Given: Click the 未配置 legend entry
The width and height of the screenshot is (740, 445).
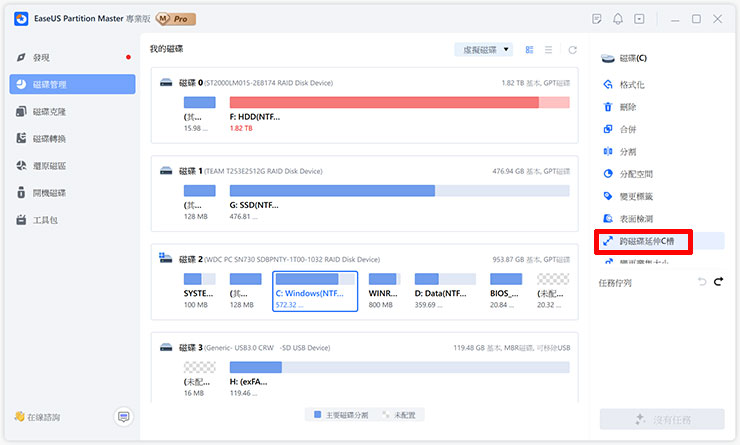Looking at the screenshot, I should tap(399, 415).
